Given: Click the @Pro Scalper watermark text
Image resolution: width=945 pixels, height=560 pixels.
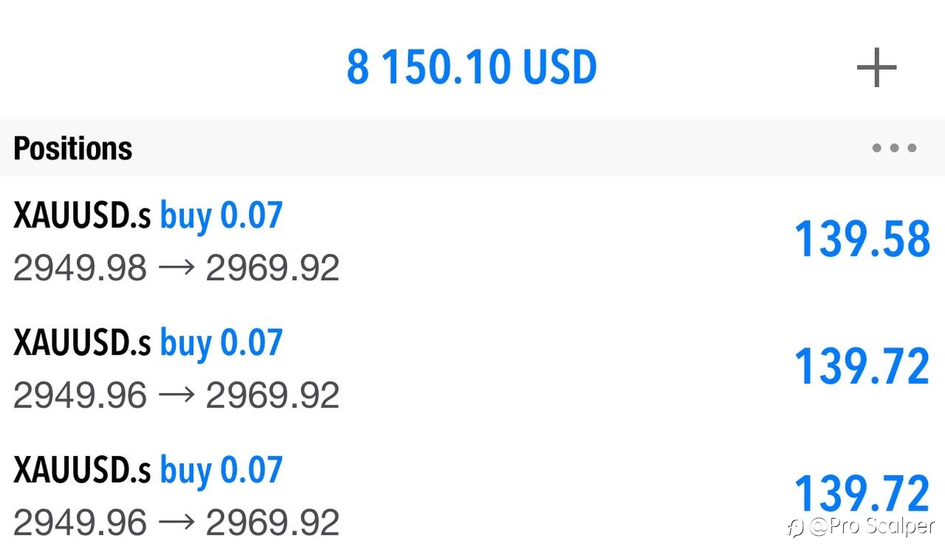Looking at the screenshot, I should point(872,526).
